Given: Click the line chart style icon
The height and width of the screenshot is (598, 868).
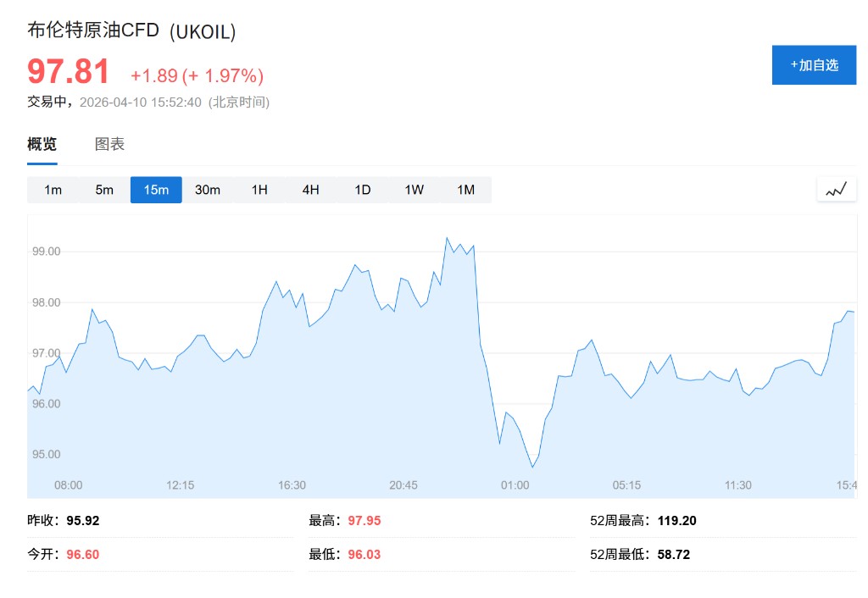Looking at the screenshot, I should coord(836,190).
